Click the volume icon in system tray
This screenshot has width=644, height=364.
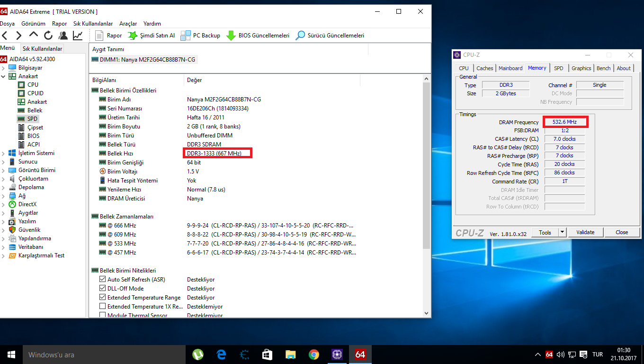(561, 355)
